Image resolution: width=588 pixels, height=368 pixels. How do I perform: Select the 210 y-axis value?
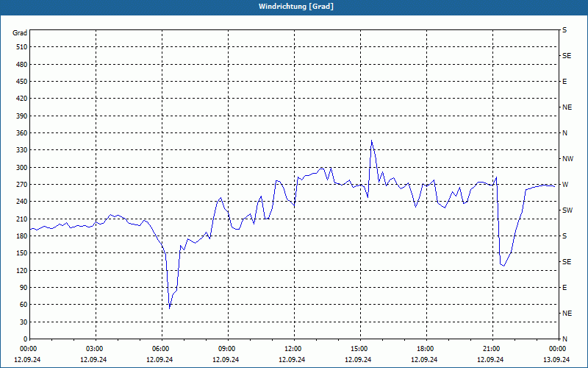point(21,219)
